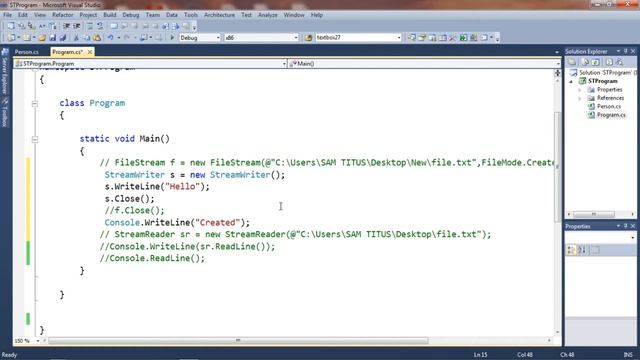The height and width of the screenshot is (360, 640).
Task: Open the Debug menu
Action: click(131, 15)
